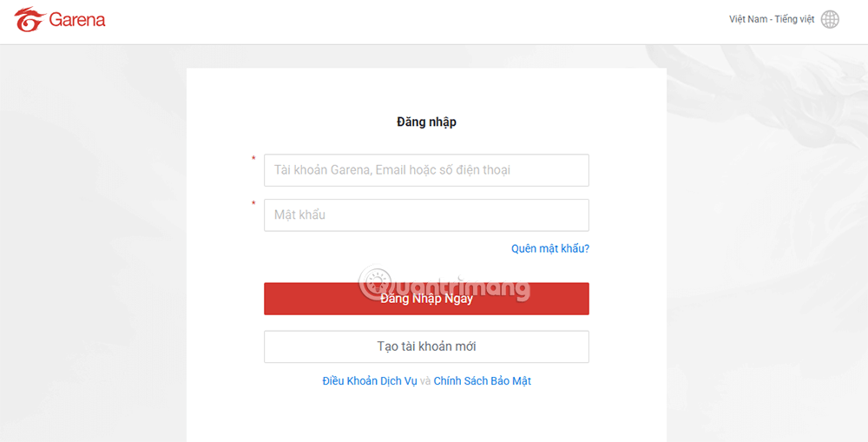This screenshot has height=442, width=868.
Task: Click the empty middle of the top header bar
Action: (x=417, y=22)
